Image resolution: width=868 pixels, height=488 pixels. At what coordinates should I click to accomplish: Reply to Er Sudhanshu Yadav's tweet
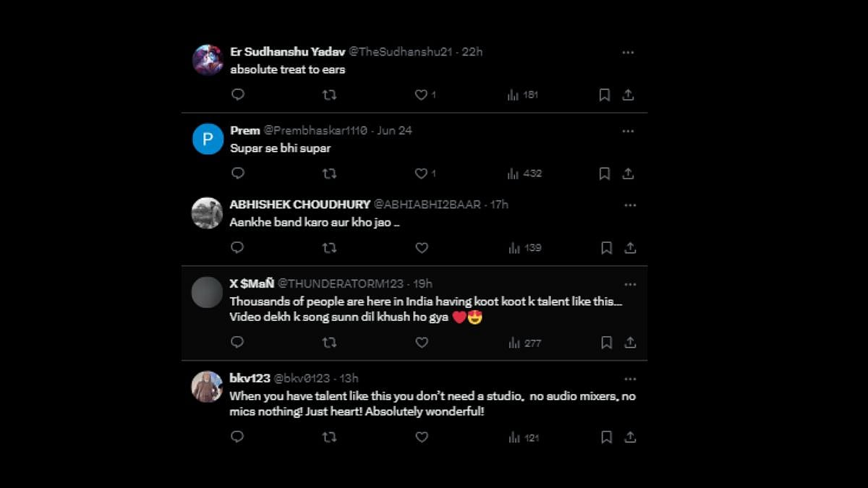click(237, 95)
